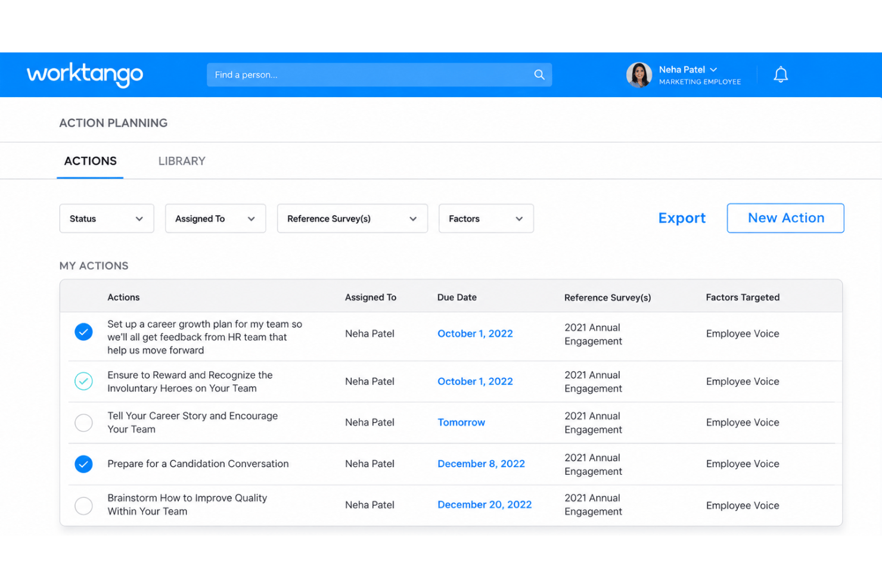882x588 pixels.
Task: Toggle the Reward and Recognize action checkbox
Action: (x=83, y=381)
